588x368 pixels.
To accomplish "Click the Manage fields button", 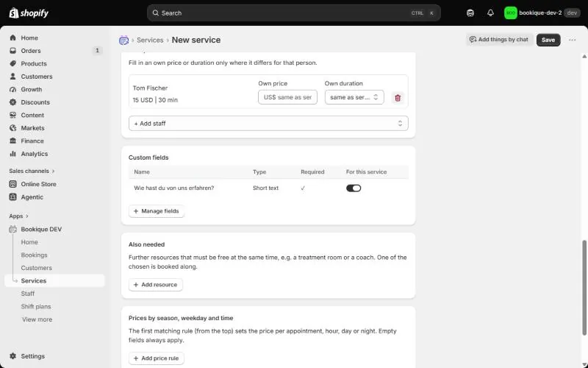I will click(x=157, y=211).
